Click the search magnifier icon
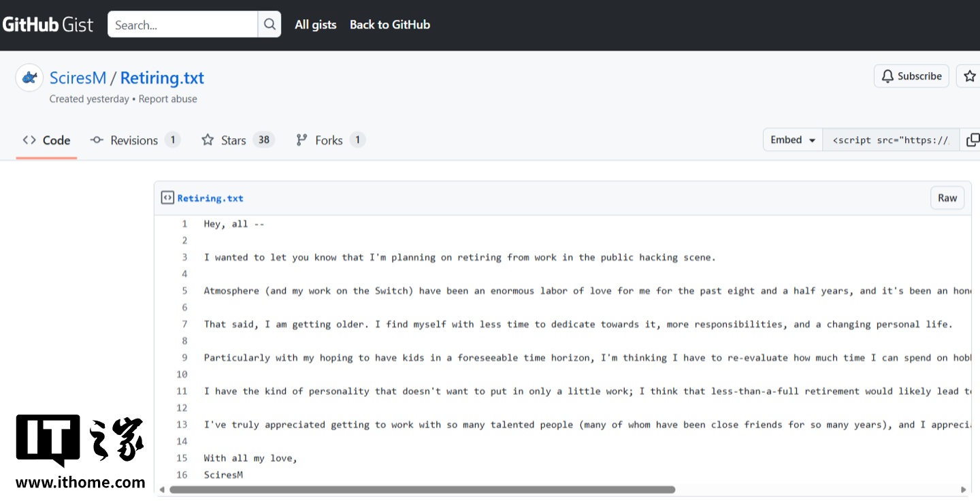Screen dimensions: 980x501 click(269, 25)
